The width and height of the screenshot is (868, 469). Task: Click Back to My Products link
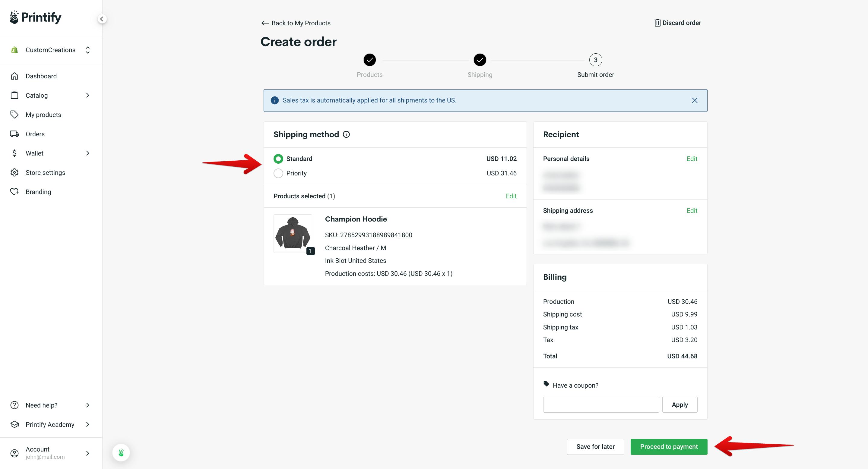click(296, 23)
